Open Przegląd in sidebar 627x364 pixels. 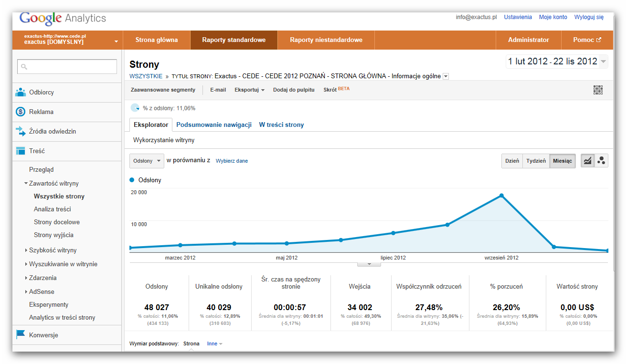(42, 169)
